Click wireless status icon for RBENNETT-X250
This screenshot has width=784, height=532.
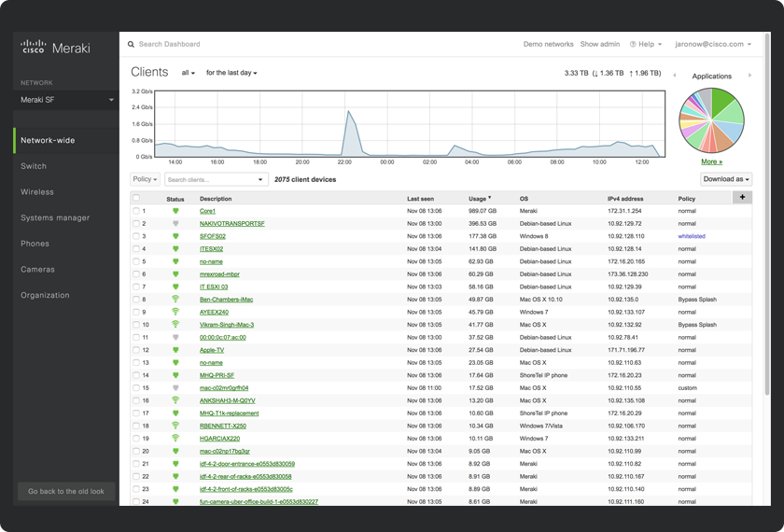click(x=175, y=426)
